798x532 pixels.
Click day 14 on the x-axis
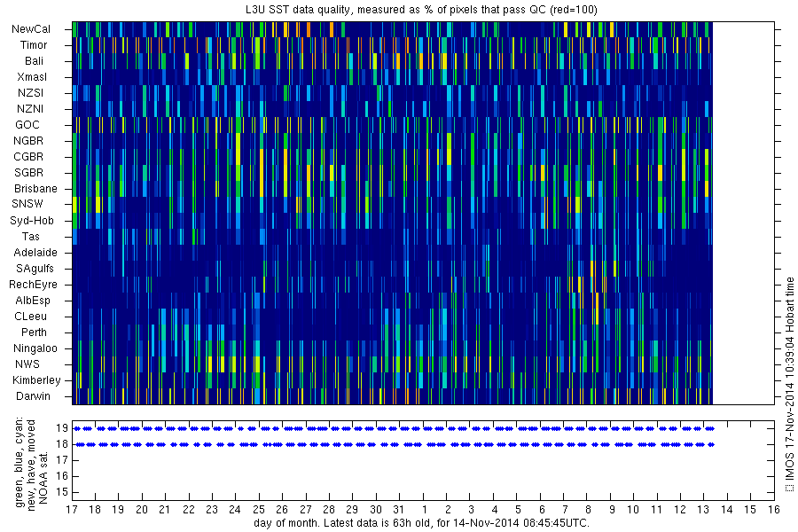click(727, 510)
